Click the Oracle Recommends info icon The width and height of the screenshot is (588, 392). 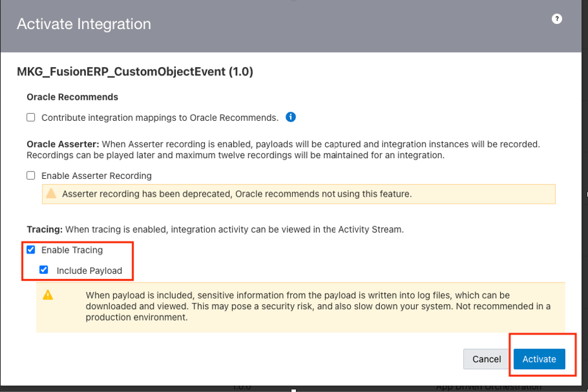pyautogui.click(x=291, y=117)
